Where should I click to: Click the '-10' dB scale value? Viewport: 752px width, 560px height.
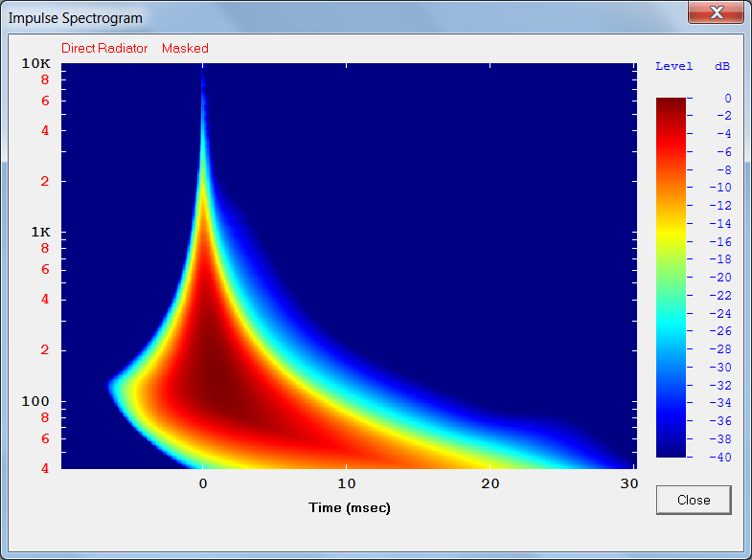pos(720,188)
